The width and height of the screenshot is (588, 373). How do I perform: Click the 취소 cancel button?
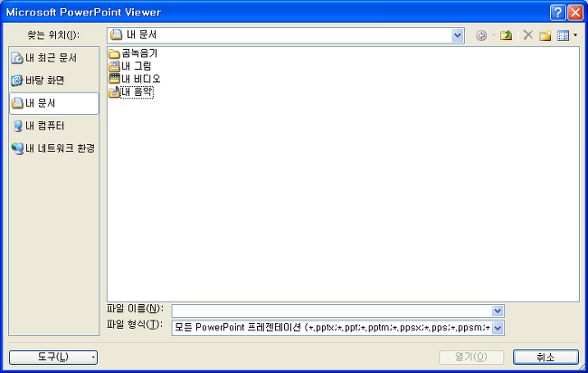coord(545,358)
